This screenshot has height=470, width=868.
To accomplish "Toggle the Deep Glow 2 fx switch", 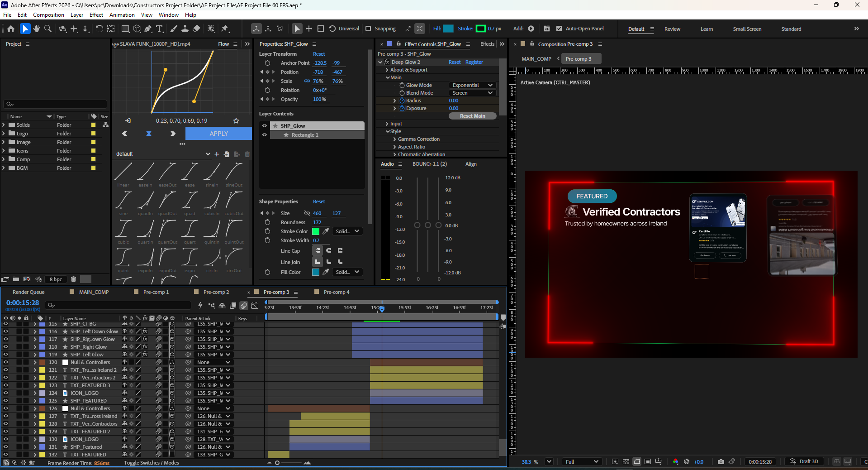I will [387, 62].
